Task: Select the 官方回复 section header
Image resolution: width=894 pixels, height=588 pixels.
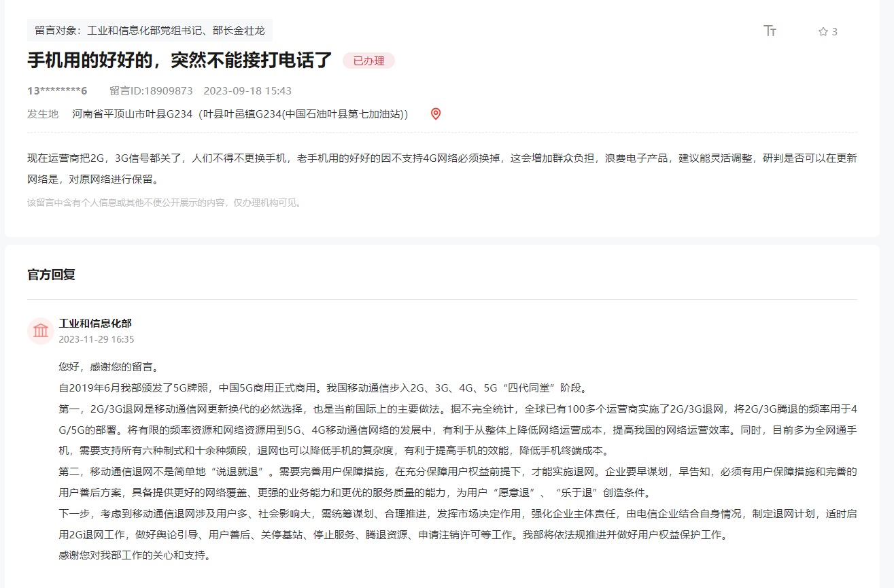Action: 50,275
